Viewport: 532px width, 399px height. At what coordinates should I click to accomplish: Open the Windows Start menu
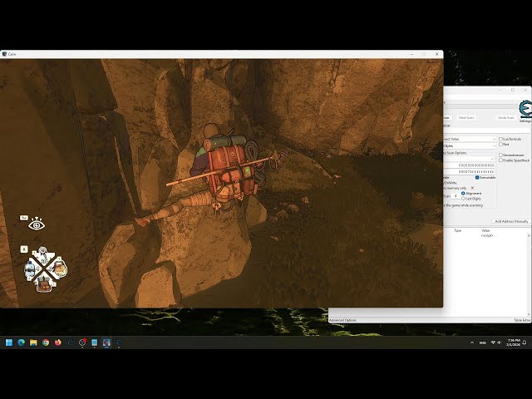[9, 342]
